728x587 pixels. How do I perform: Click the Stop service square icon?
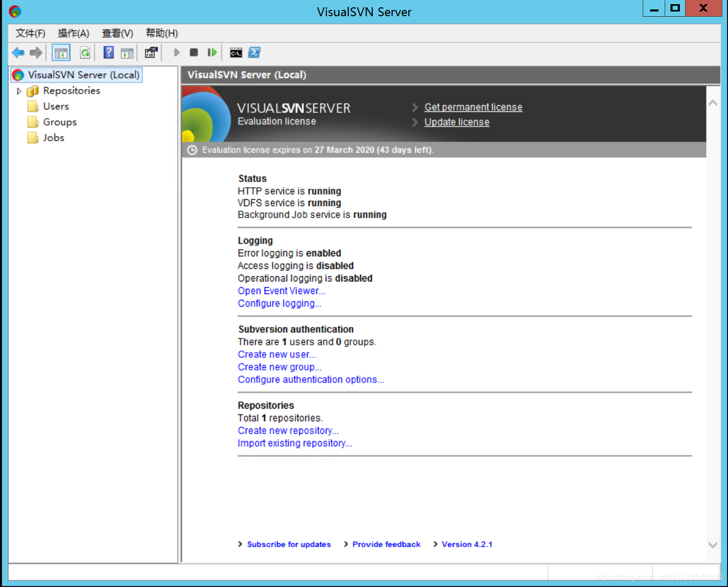click(x=194, y=52)
